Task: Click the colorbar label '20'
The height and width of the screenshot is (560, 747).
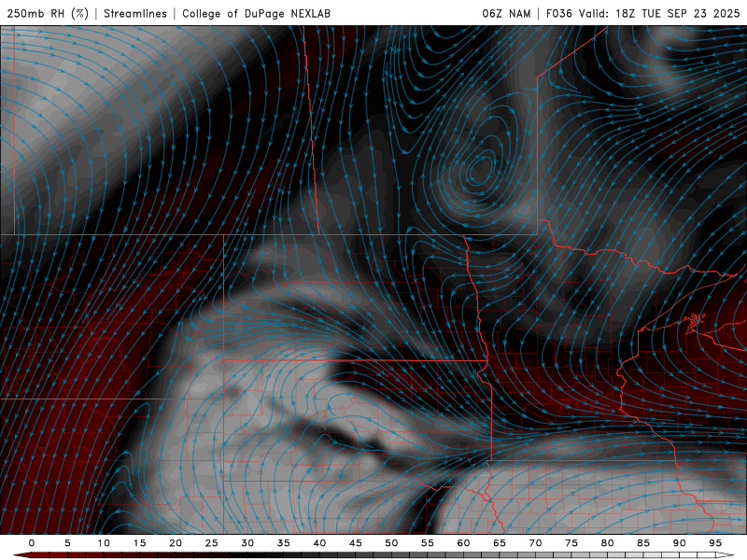Action: tap(176, 543)
